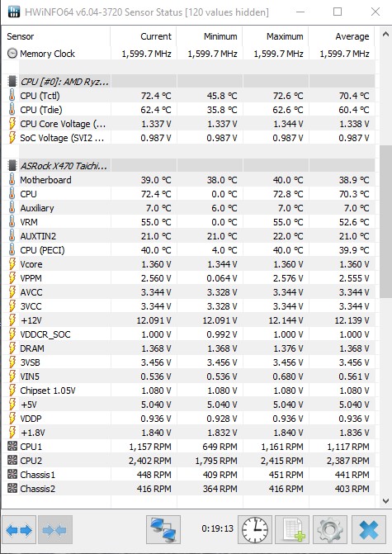Select the Chipset 1.05V sensor row
Image resolution: width=392 pixels, height=554 pixels.
coord(190,391)
